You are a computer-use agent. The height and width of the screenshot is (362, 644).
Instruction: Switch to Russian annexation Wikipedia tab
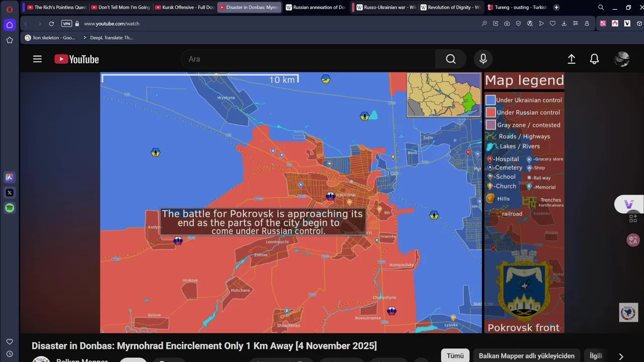tap(316, 8)
